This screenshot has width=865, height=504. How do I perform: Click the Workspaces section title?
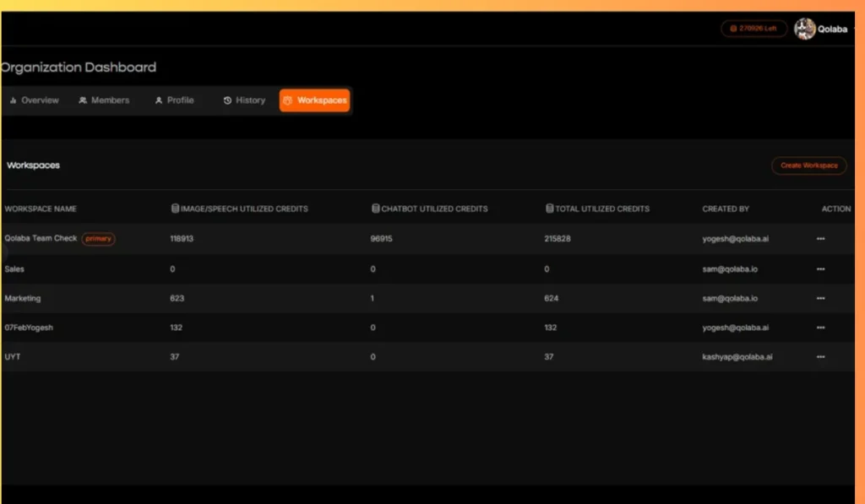point(33,165)
